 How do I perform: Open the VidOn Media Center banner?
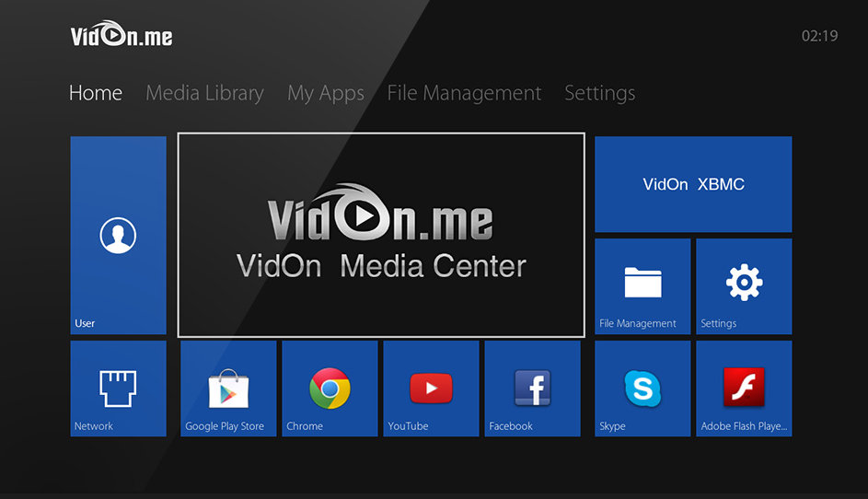[x=381, y=235]
